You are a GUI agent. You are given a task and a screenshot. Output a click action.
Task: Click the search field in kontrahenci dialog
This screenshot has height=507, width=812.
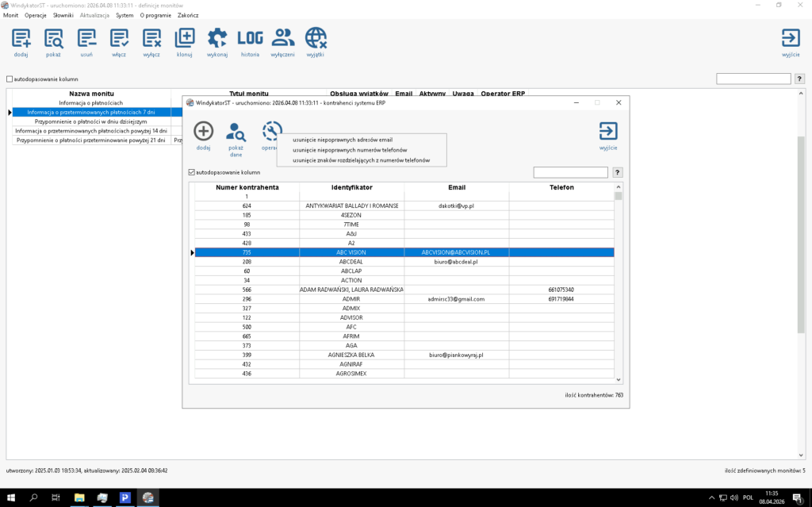point(570,172)
